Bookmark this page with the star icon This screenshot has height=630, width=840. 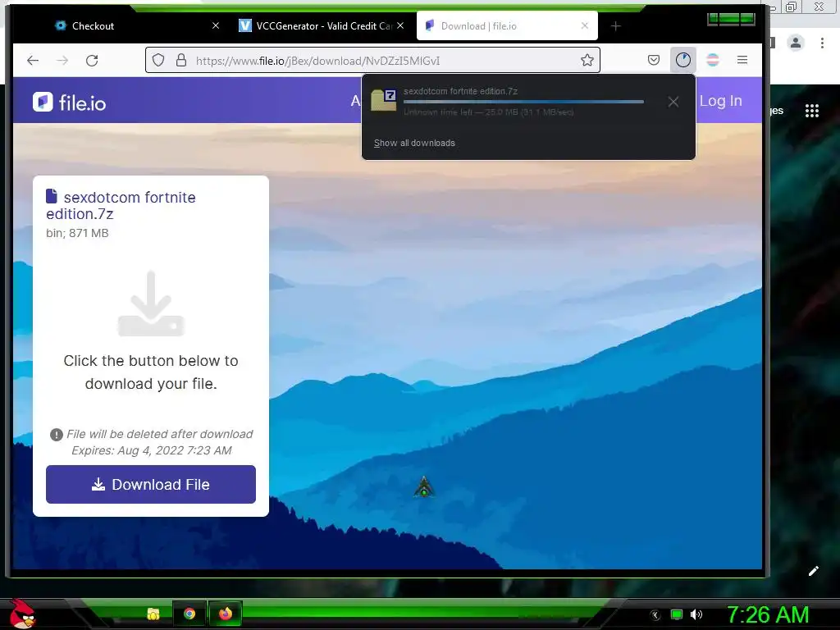pos(587,60)
